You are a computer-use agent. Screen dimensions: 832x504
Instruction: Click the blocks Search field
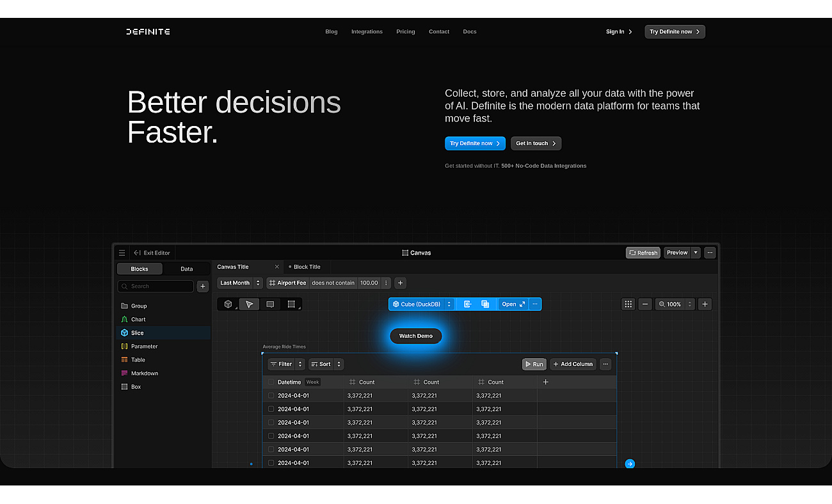click(x=156, y=287)
